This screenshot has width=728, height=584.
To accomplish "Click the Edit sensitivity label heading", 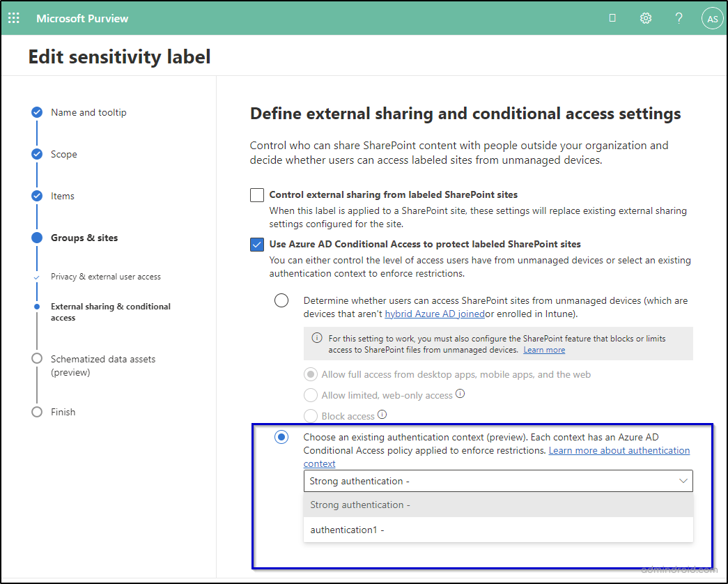I will [119, 56].
